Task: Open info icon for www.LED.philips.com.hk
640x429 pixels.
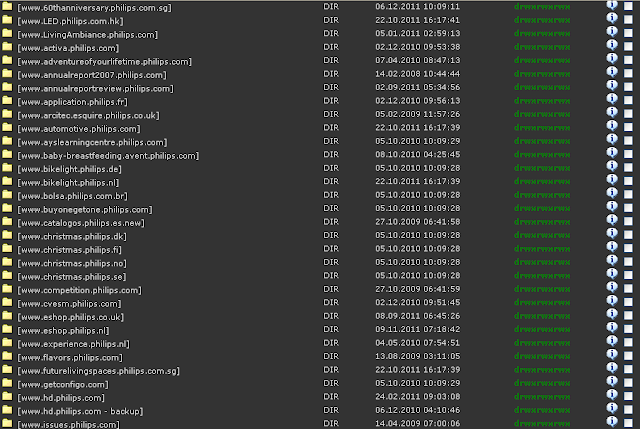Action: pos(611,18)
